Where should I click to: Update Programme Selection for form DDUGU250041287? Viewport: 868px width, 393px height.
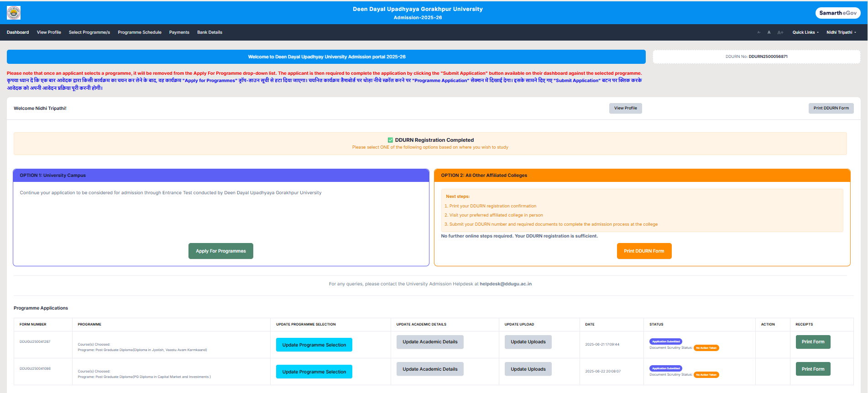(314, 345)
